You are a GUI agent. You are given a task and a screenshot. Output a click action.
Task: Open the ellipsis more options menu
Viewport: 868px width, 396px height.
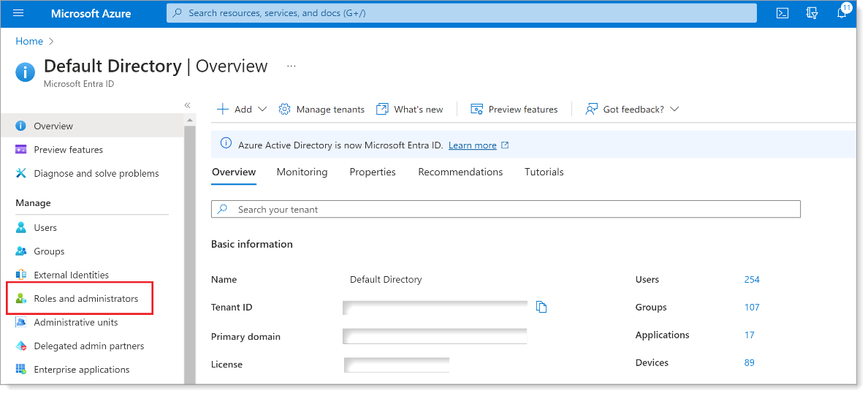tap(292, 66)
